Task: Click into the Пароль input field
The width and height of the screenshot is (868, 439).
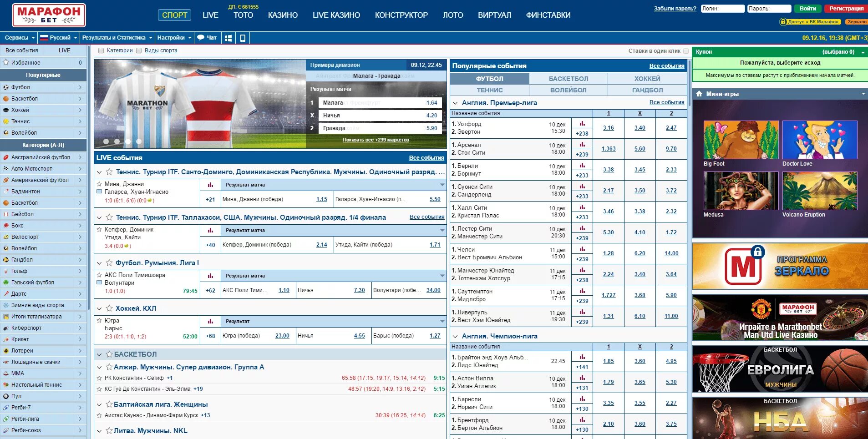Action: pyautogui.click(x=769, y=8)
